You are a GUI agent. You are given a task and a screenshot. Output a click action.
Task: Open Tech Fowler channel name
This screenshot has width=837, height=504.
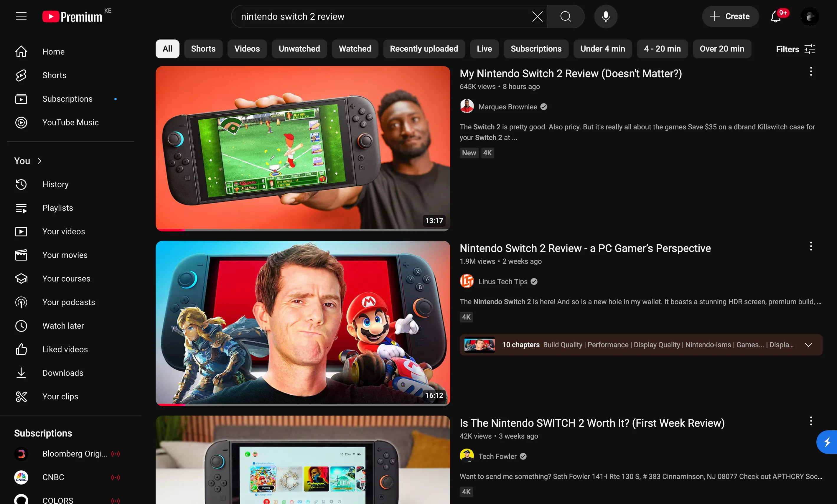(497, 457)
